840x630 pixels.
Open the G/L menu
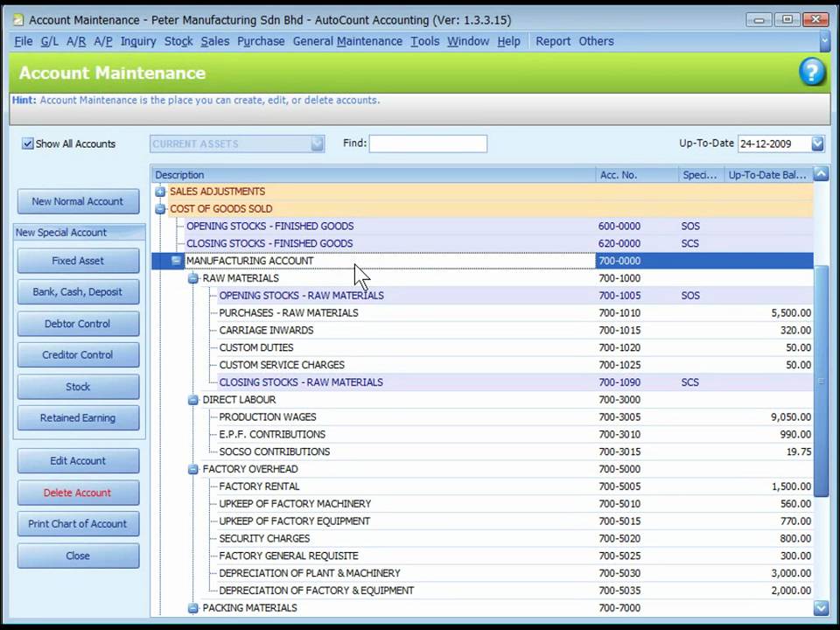pos(49,41)
